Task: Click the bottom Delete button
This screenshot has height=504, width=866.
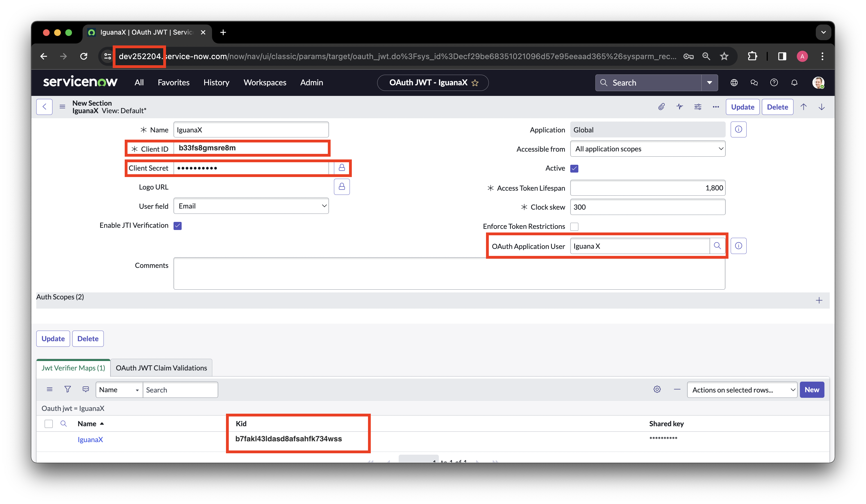Action: [x=88, y=338]
